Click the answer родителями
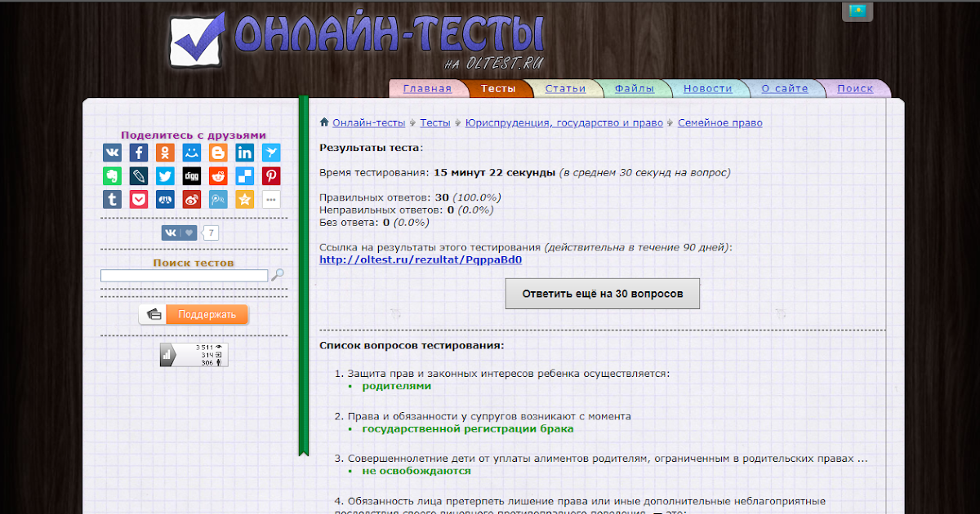 coord(397,386)
